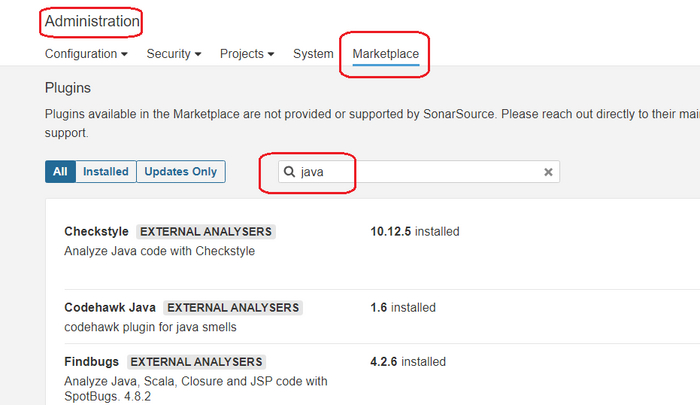Image resolution: width=700 pixels, height=405 pixels.
Task: Show only Installed plugins
Action: pos(106,172)
